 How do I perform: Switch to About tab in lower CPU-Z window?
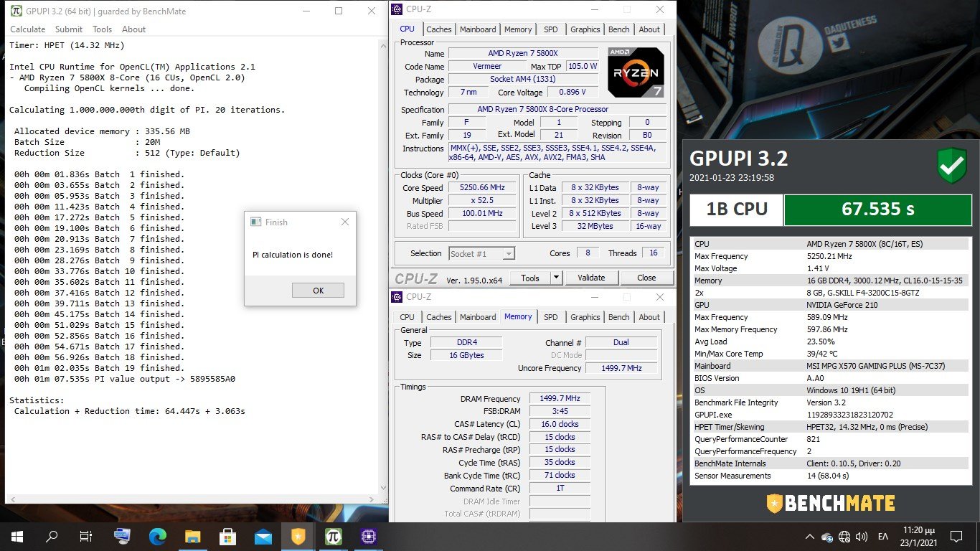tap(649, 317)
